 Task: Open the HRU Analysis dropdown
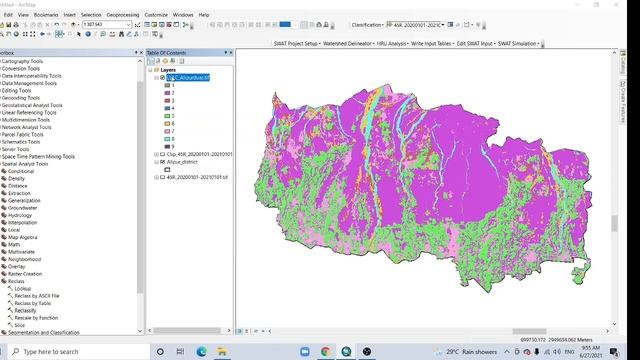393,44
